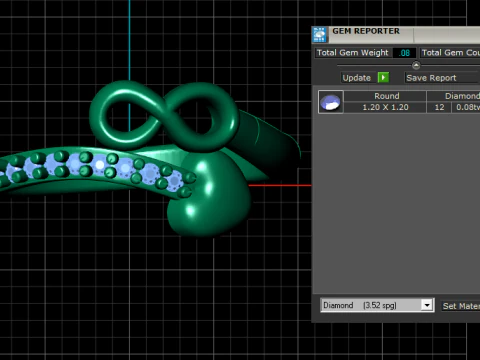Select the round gem thumbnail

(x=330, y=102)
